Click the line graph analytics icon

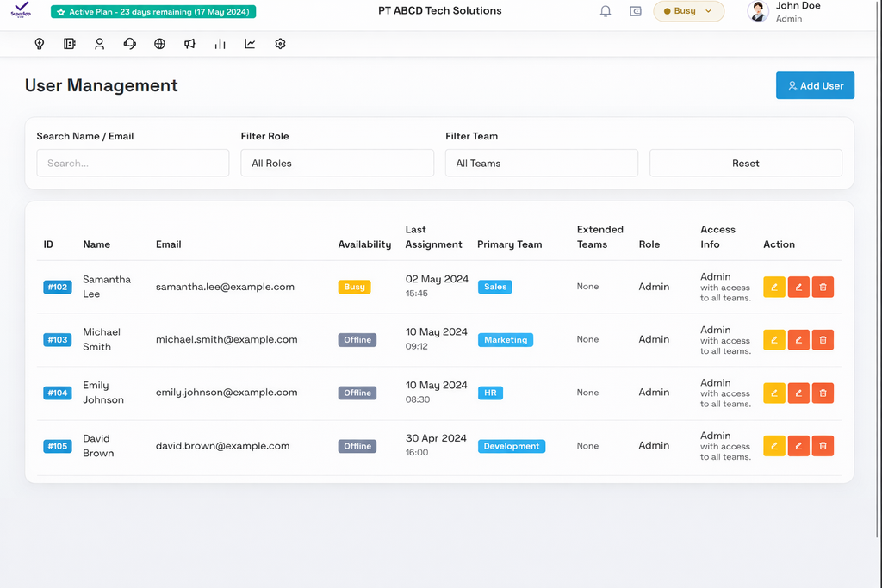250,44
